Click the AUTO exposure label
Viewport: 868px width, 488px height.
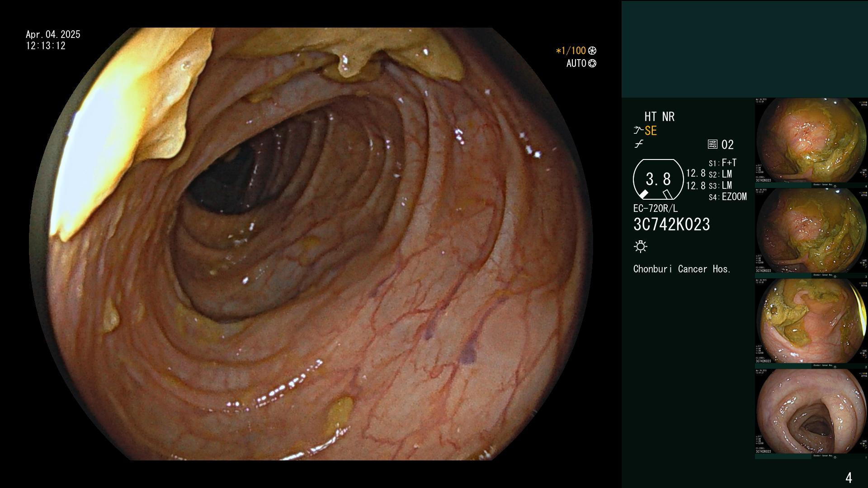coord(576,64)
